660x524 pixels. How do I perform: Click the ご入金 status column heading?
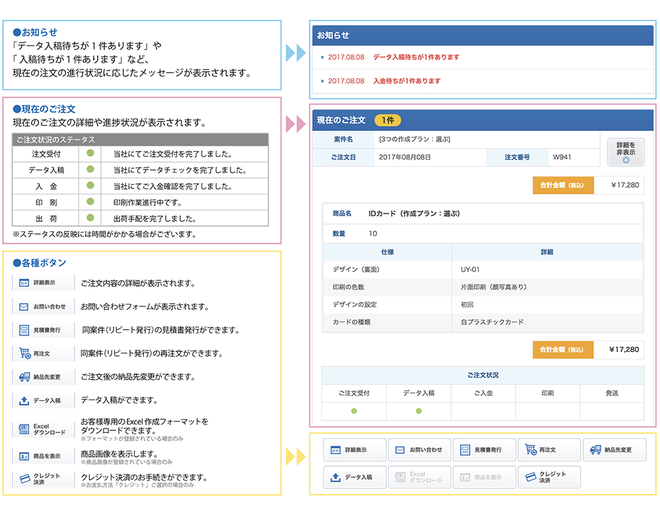click(483, 393)
